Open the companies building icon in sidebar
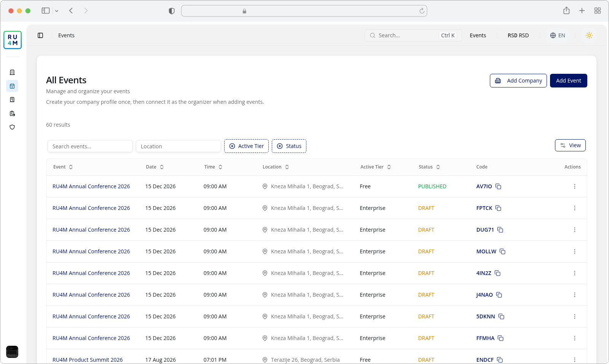This screenshot has height=364, width=609. coord(12,72)
